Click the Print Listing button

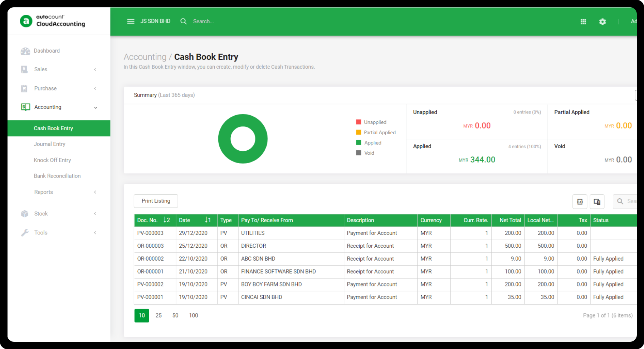[156, 201]
